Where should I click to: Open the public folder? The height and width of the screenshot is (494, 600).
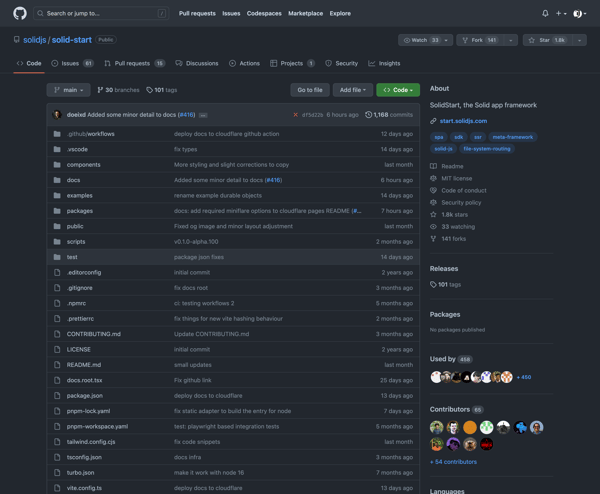[75, 226]
